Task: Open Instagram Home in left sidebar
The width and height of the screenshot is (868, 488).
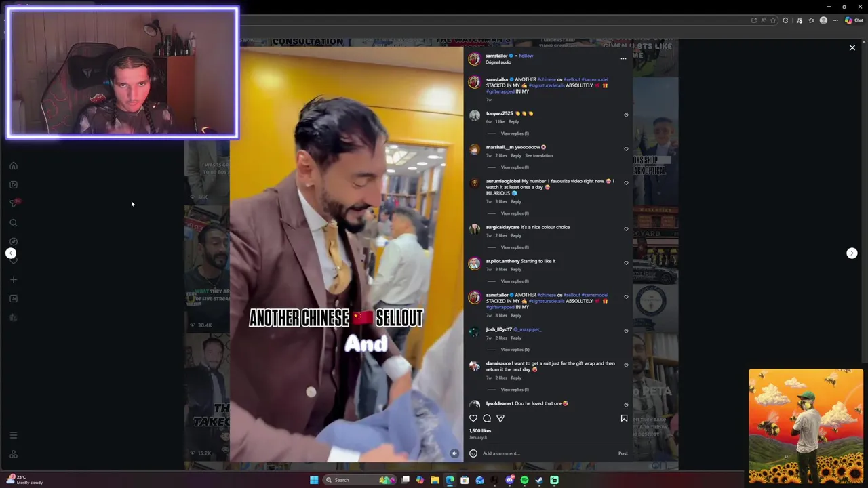Action: point(13,165)
